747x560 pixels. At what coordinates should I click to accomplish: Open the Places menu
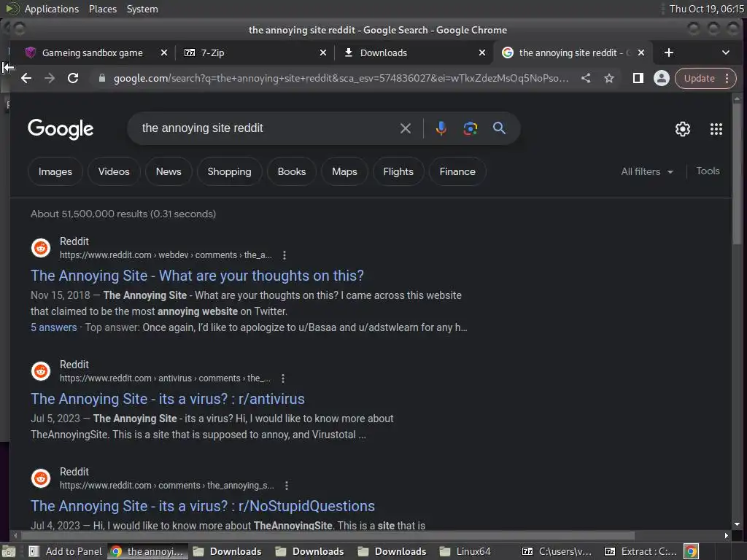coord(102,9)
